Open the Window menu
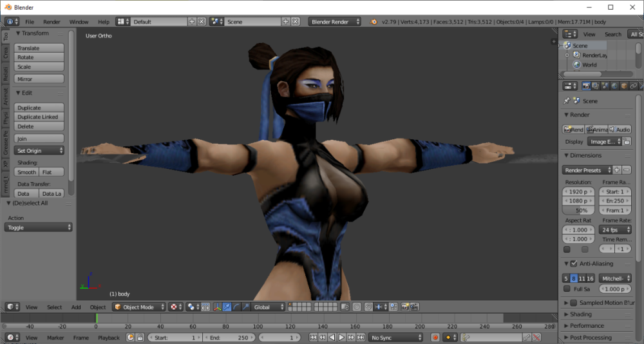Viewport: 644px width, 344px height. (79, 22)
